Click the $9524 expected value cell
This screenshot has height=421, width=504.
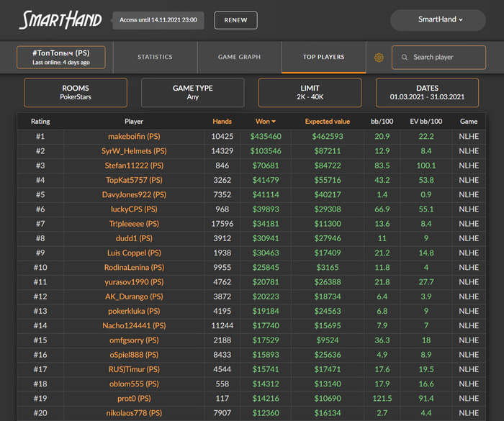(x=328, y=340)
